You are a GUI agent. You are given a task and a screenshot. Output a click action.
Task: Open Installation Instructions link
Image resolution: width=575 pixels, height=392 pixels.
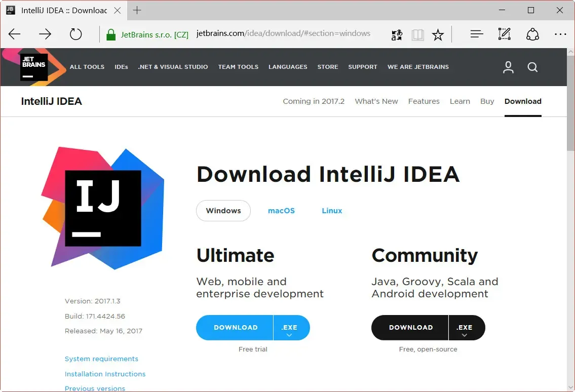coord(105,374)
